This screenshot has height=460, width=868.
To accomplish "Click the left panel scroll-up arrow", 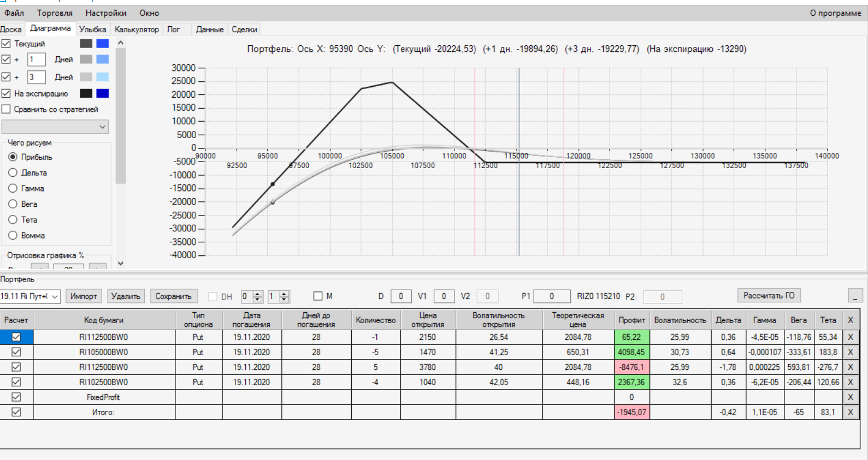I will [x=121, y=43].
